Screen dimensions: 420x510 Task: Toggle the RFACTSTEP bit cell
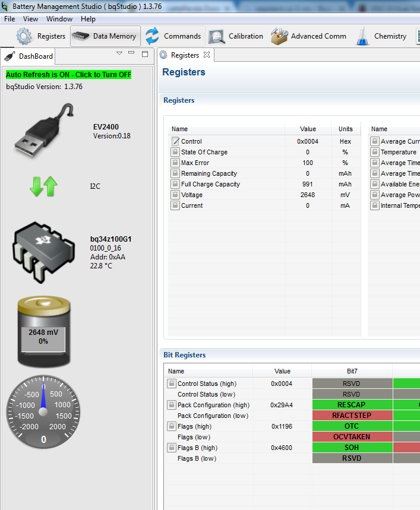tap(352, 416)
